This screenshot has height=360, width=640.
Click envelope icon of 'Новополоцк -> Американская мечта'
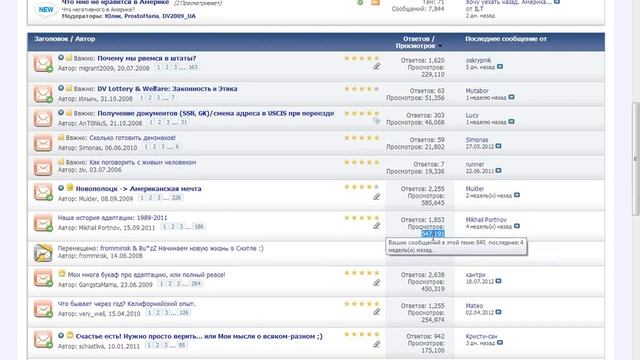tap(43, 192)
